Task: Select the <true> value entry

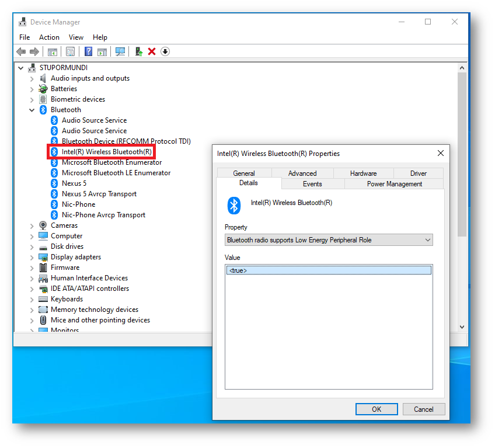Action: pos(329,270)
